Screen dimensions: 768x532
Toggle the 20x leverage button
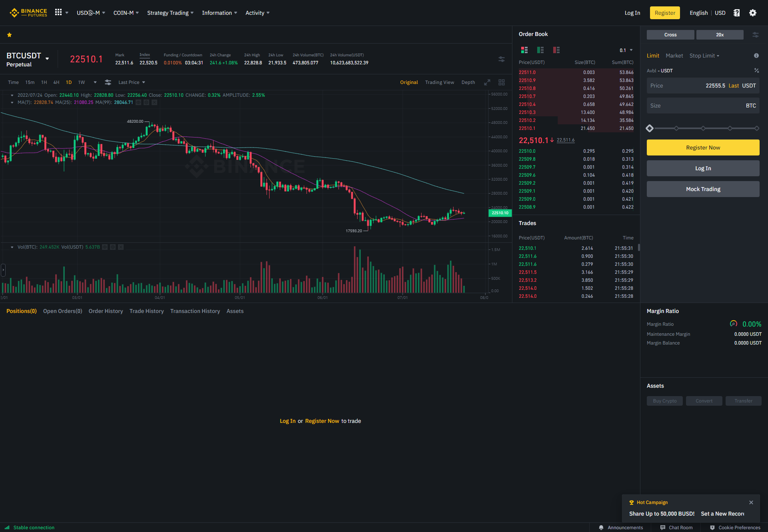click(x=720, y=35)
